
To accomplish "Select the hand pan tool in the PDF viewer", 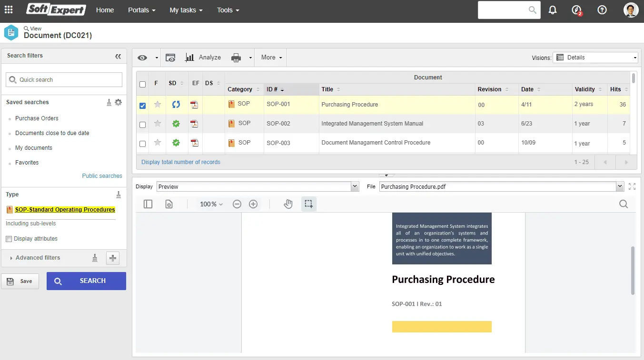I will (288, 204).
